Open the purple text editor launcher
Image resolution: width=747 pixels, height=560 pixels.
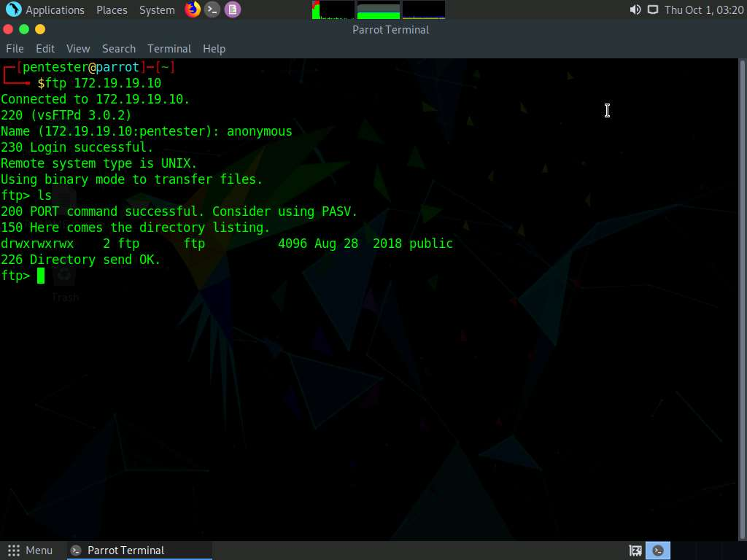pos(233,9)
